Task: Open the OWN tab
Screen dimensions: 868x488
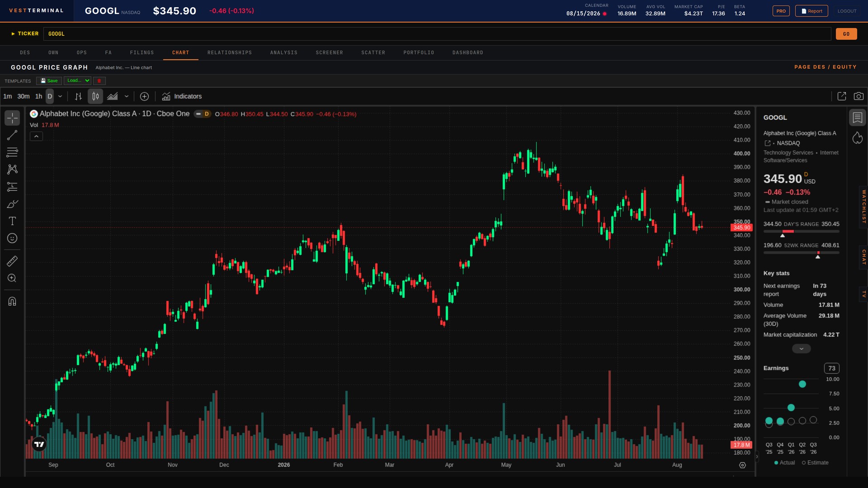Action: (x=53, y=53)
